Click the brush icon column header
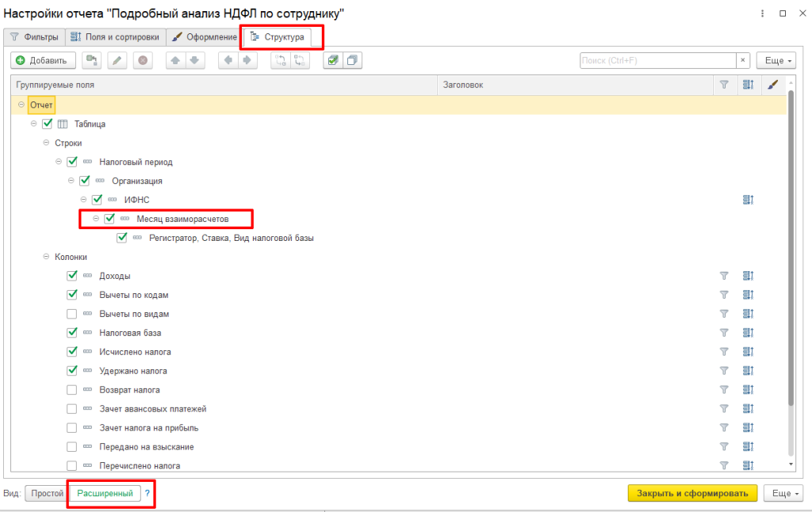812x512 pixels. (773, 85)
